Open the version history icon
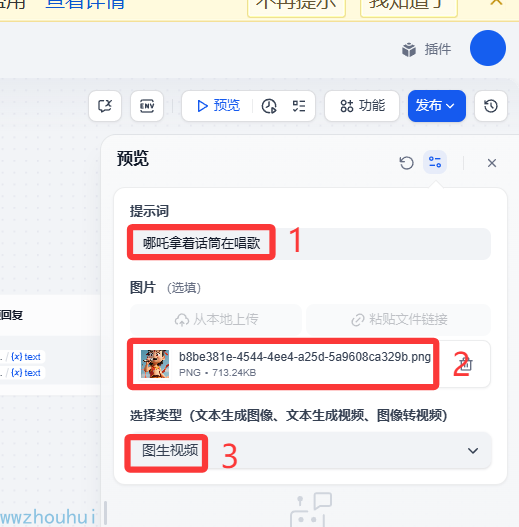The height and width of the screenshot is (527, 519). [x=491, y=106]
